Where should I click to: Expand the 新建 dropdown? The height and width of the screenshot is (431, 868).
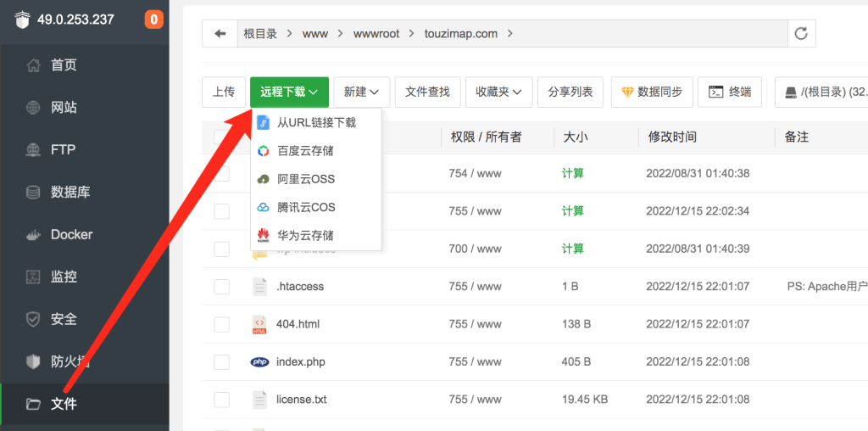click(x=361, y=92)
